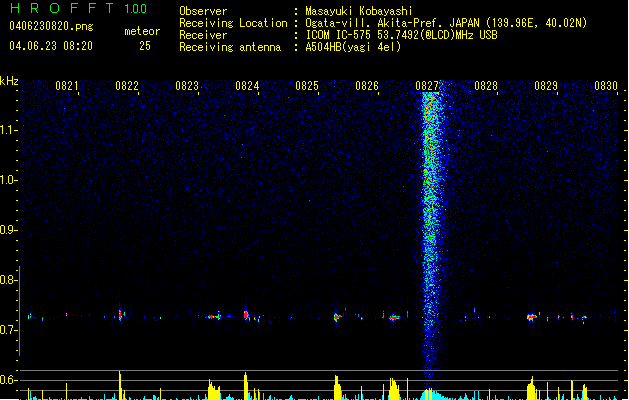629x400 pixels.
Task: Click the 0827 time marker
Action: point(427,86)
